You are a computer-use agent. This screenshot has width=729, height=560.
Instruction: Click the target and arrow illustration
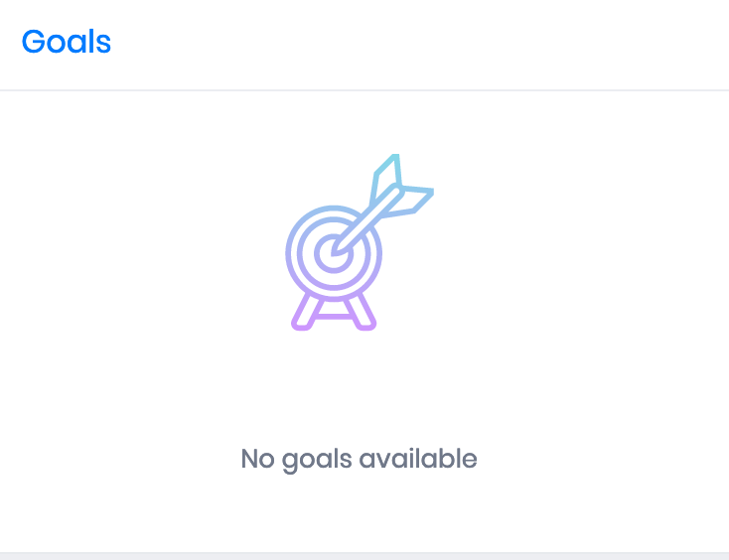[360, 242]
